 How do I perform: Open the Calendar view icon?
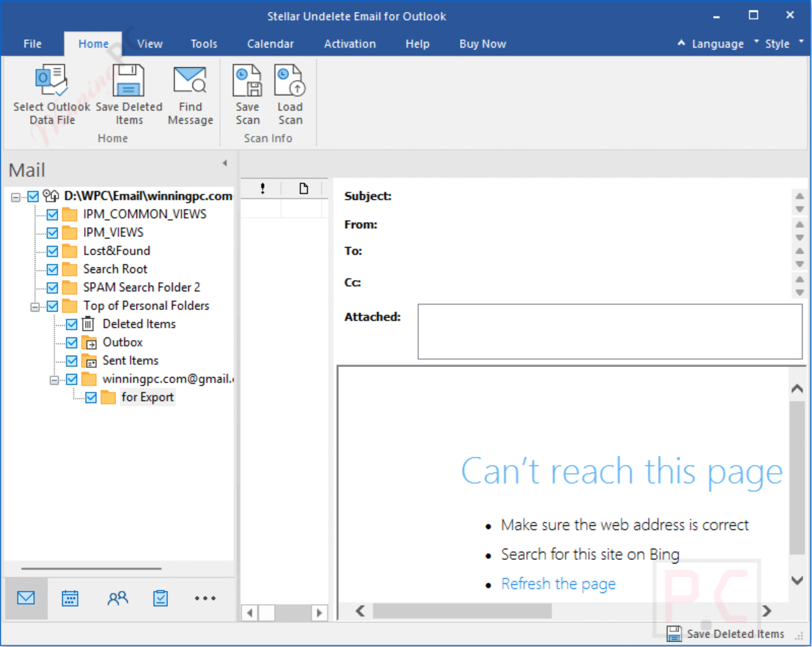(70, 598)
